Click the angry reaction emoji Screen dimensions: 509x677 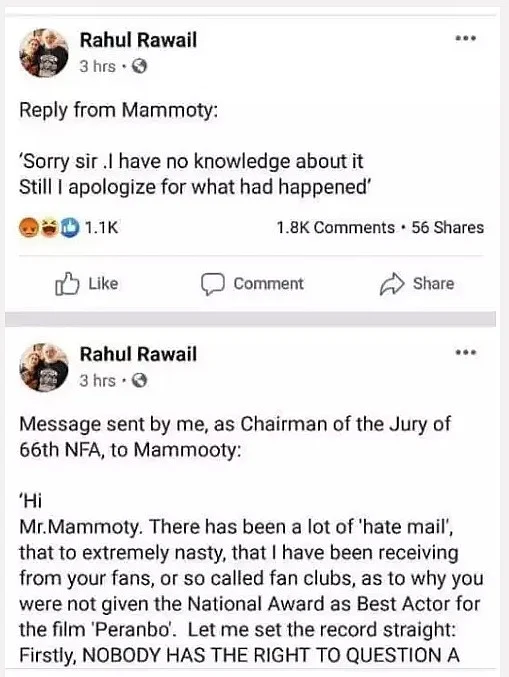[28, 227]
